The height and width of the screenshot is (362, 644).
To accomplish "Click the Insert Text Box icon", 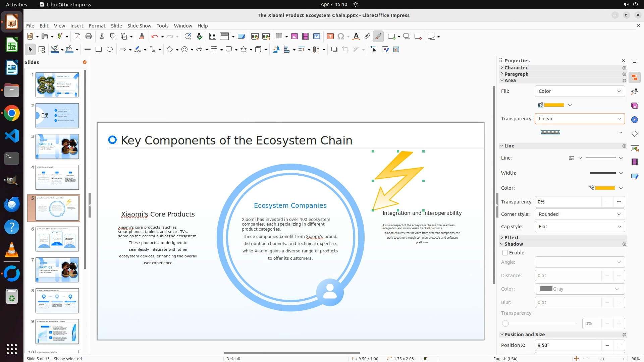I will point(330,37).
